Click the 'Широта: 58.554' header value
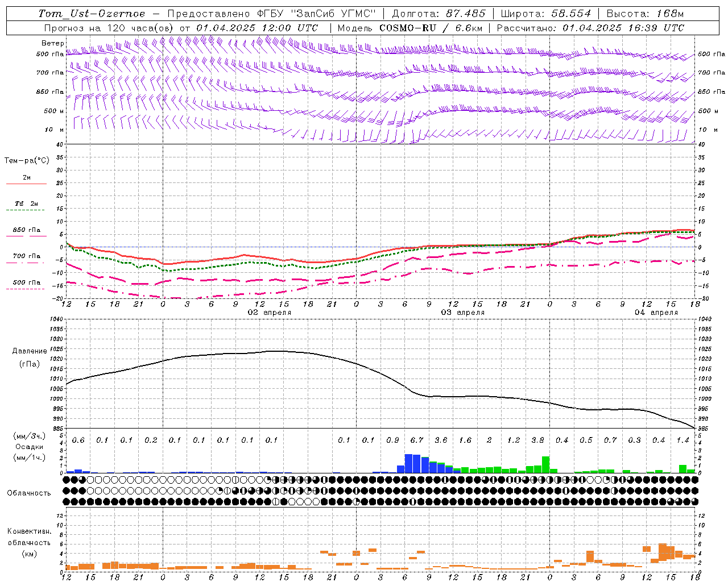Viewport: 728px width, 582px height. pos(546,14)
